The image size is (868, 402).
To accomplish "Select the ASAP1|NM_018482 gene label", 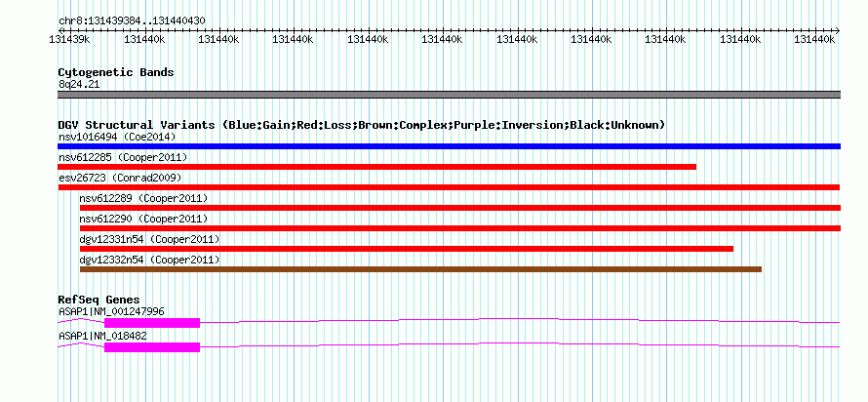I will (102, 336).
